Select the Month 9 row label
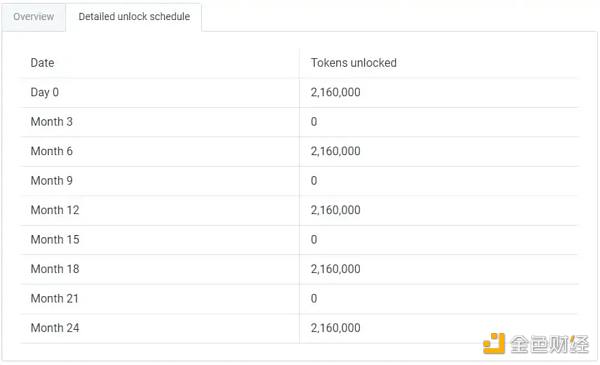600x365 pixels. tap(51, 181)
